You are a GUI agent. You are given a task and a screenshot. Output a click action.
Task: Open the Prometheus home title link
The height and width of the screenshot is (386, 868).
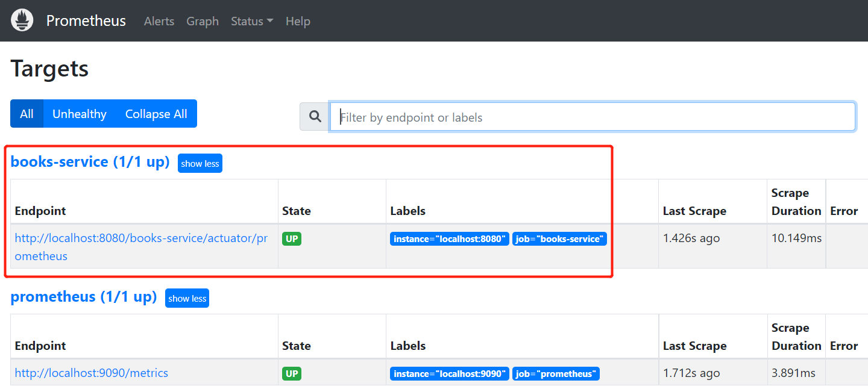click(86, 21)
